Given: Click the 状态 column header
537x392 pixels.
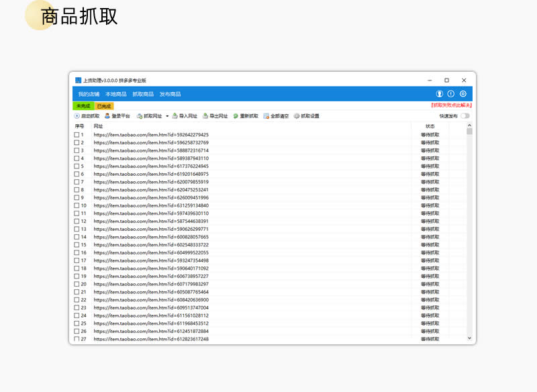Looking at the screenshot, I should click(430, 126).
